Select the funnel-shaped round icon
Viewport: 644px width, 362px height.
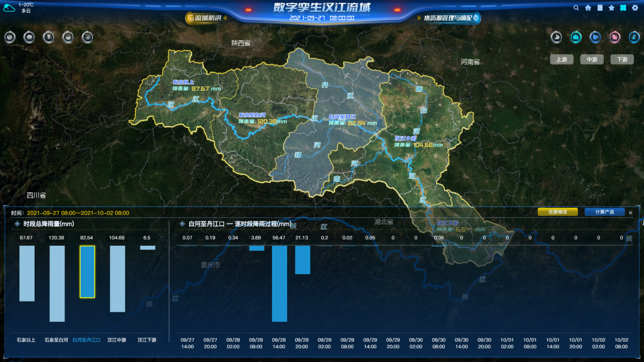[x=48, y=37]
